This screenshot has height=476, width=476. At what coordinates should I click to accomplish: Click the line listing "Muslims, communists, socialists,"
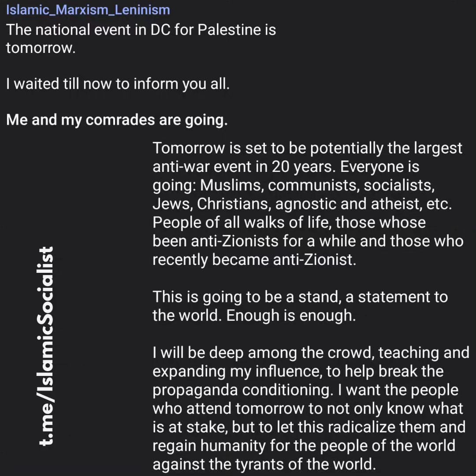[x=294, y=185]
